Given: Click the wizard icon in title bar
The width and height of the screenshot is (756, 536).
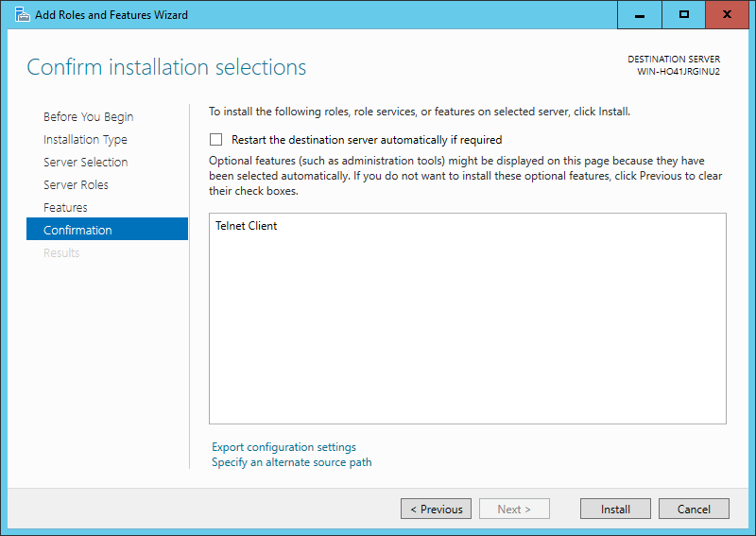Looking at the screenshot, I should 22,14.
